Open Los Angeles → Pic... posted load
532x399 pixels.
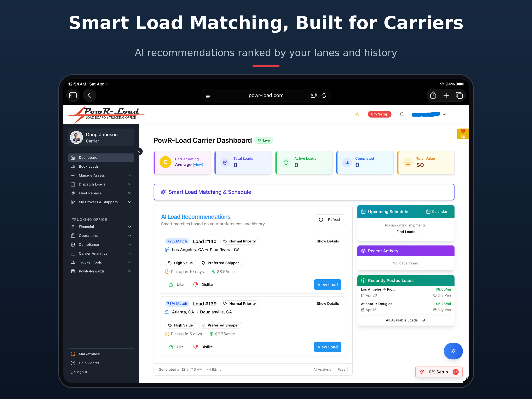pos(406,292)
